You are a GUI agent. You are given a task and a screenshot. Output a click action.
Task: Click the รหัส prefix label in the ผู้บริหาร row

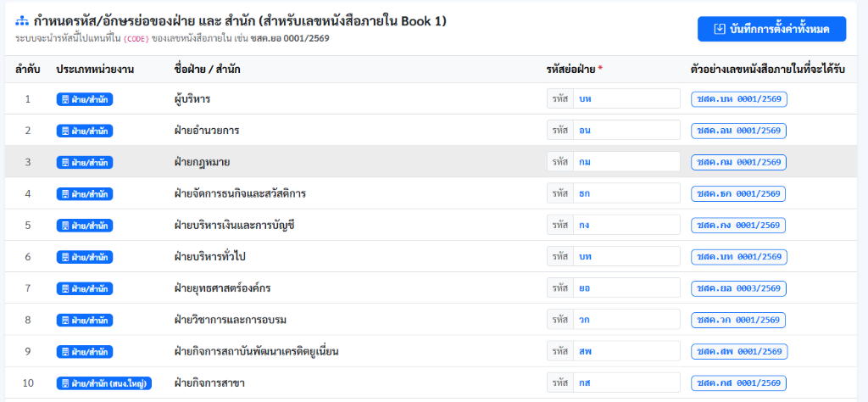coord(560,98)
